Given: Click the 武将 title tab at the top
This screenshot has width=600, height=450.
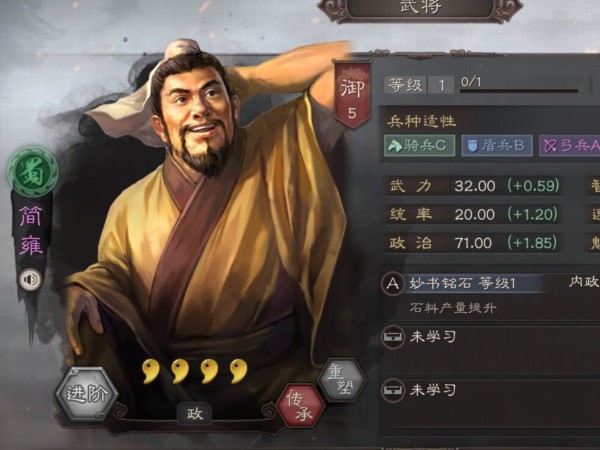Looking at the screenshot, I should (x=421, y=8).
